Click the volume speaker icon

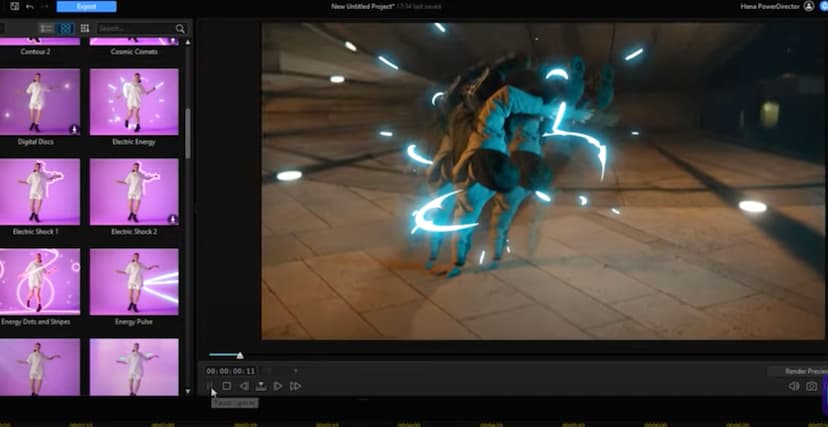point(794,386)
